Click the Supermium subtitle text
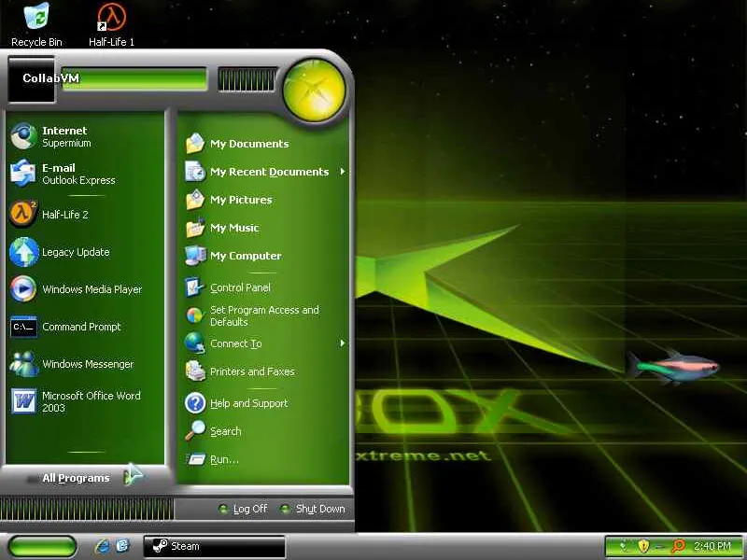Screen dimensions: 747x560 [66, 143]
